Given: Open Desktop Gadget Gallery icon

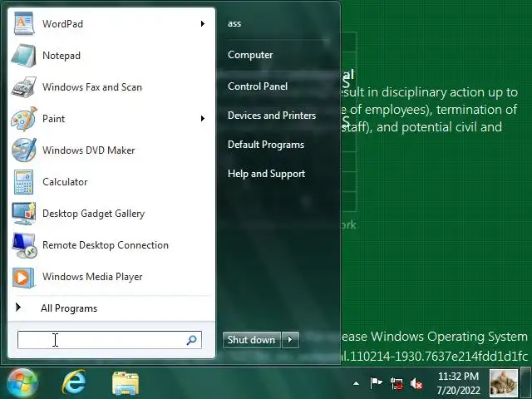Looking at the screenshot, I should pos(23,214).
